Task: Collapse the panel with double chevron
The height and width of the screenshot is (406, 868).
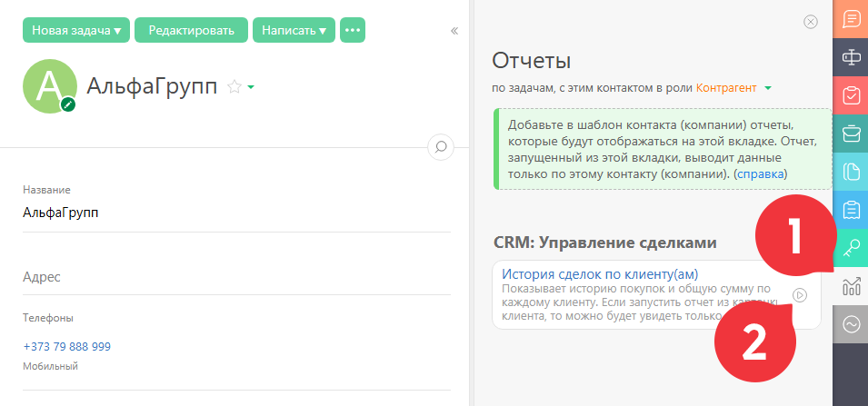Action: click(x=454, y=31)
